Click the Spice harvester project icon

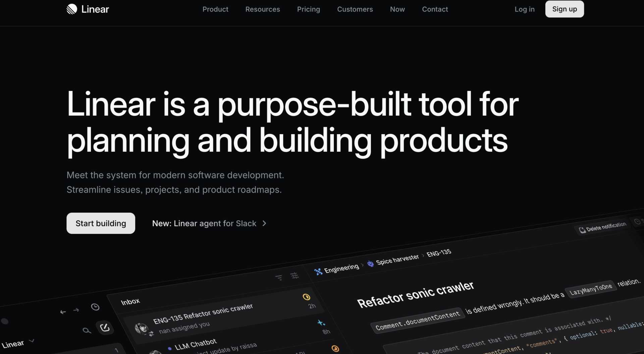tap(370, 264)
